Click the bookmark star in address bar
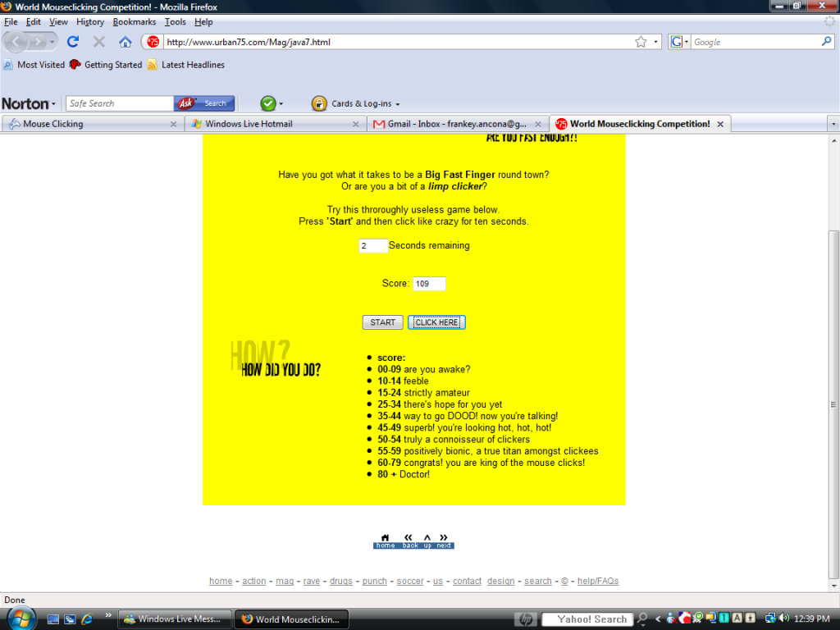 click(641, 42)
